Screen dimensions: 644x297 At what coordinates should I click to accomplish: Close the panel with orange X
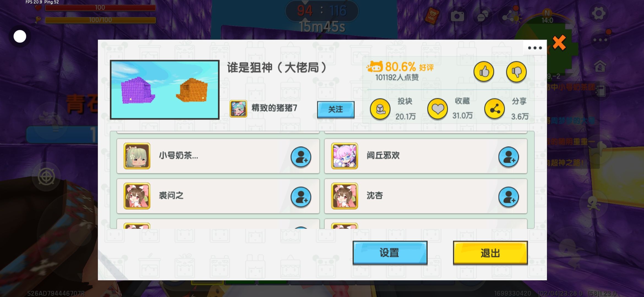coord(559,43)
